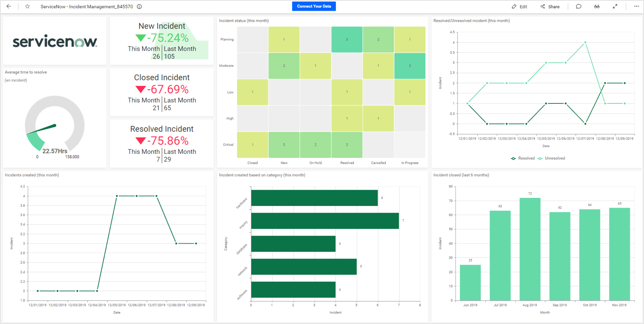
Task: Click the Edit pencil button
Action: pos(519,6)
